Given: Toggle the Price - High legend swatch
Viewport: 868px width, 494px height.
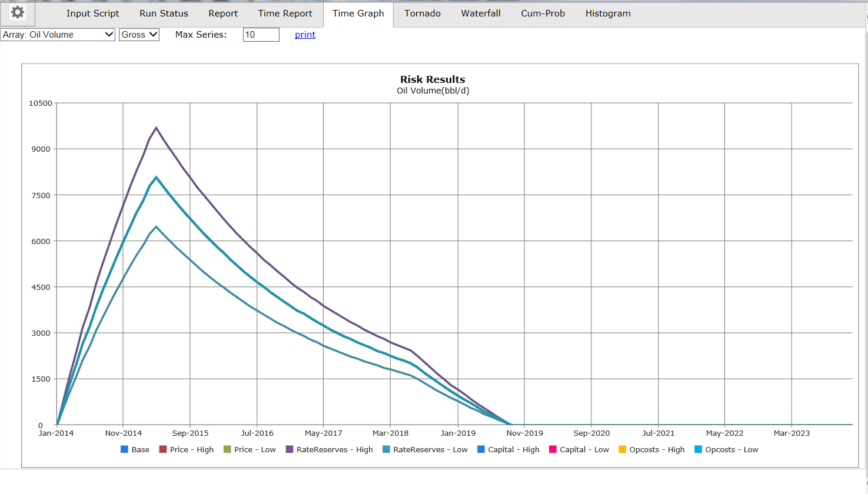Looking at the screenshot, I should pos(163,449).
